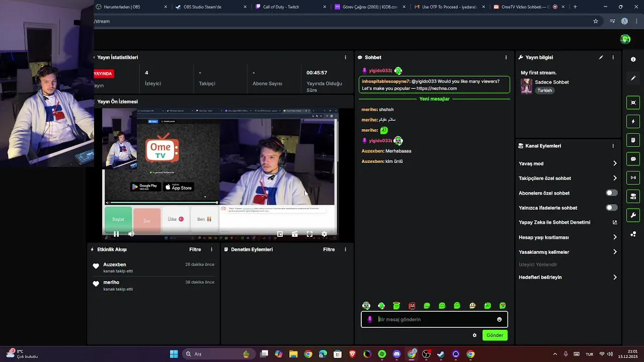Open Sohbet panel three-dot menu

(x=506, y=57)
